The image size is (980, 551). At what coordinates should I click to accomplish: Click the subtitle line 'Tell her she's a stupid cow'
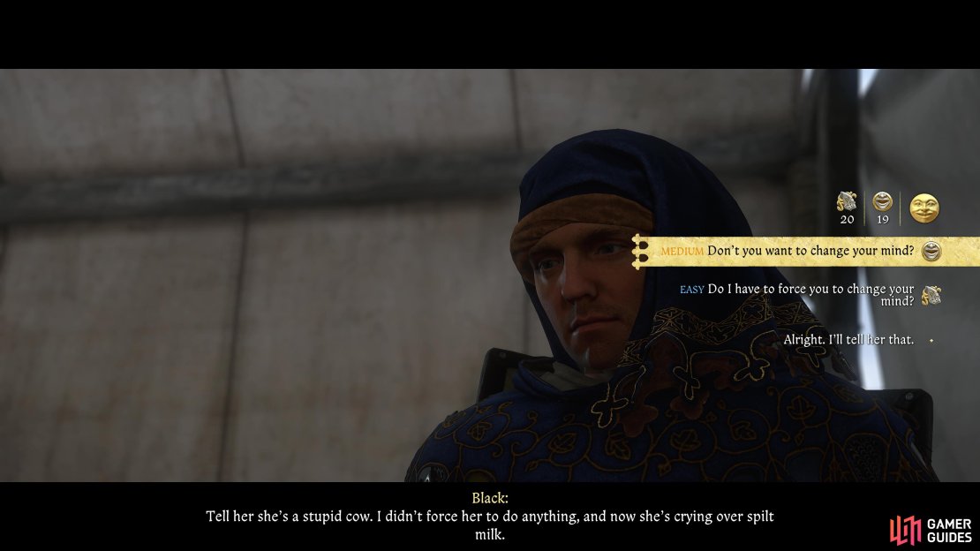pos(490,517)
